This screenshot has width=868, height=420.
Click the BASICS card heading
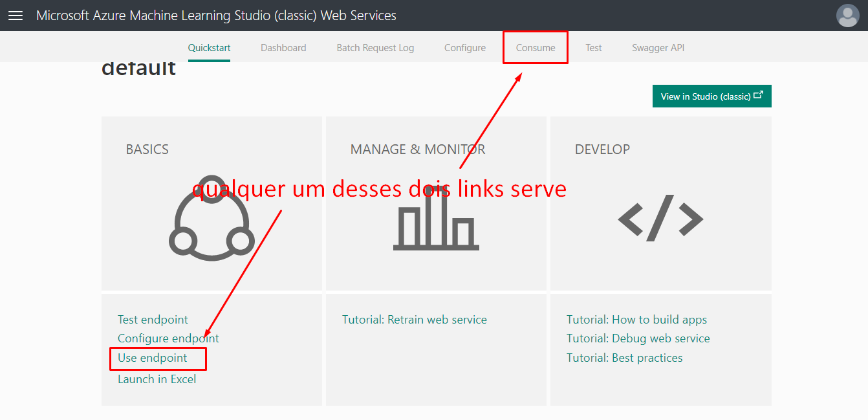(147, 149)
